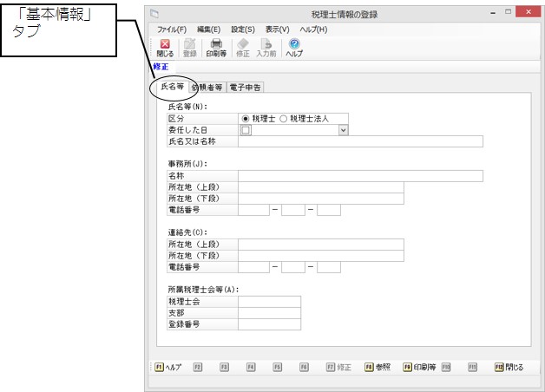Click the 登録 toolbar icon
The height and width of the screenshot is (392, 545).
190,47
